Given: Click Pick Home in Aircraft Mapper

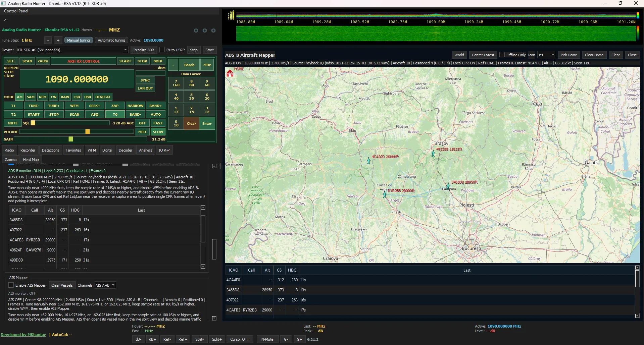Looking at the screenshot, I should [x=569, y=55].
